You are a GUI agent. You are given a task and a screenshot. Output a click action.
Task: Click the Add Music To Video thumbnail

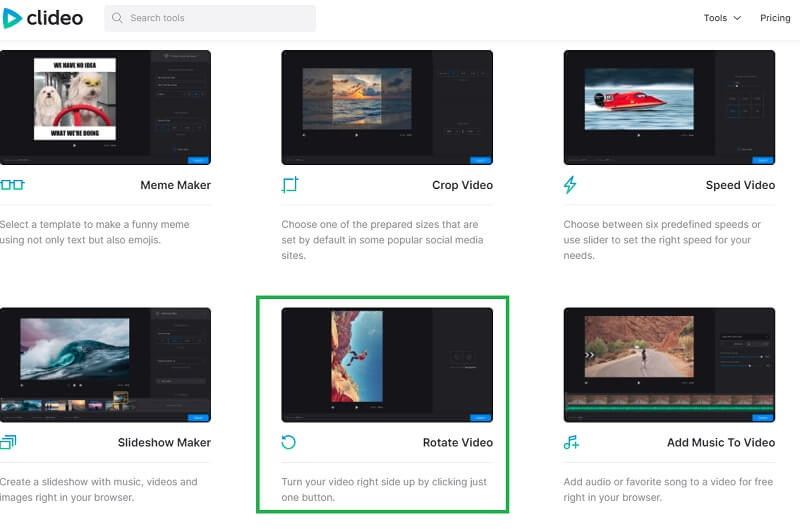tap(669, 364)
